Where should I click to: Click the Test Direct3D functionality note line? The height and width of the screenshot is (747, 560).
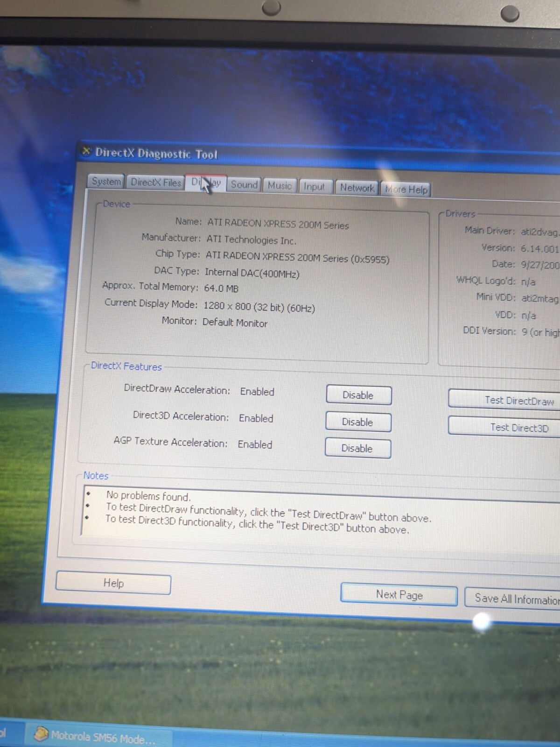(x=257, y=524)
